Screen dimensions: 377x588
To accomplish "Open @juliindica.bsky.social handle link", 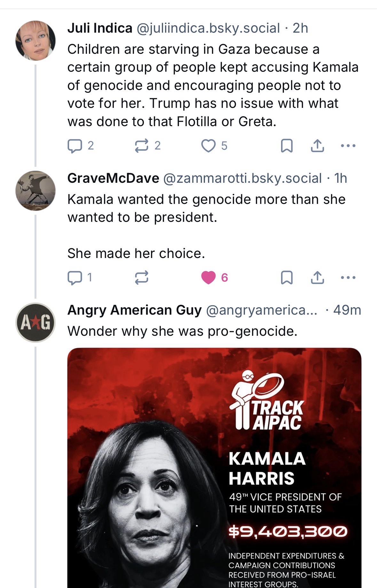I will (208, 28).
